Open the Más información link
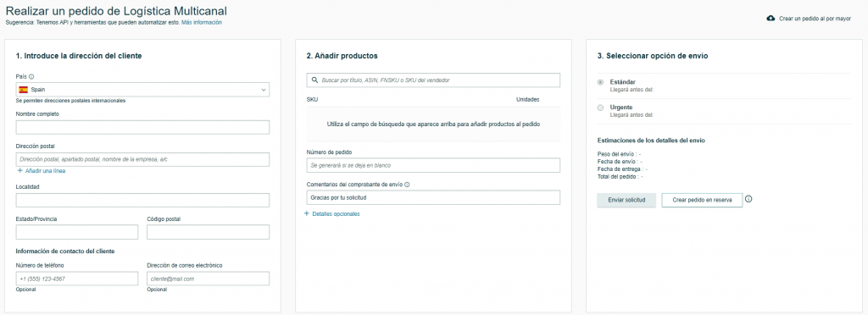Screen dimensions: 868x315 coord(202,23)
